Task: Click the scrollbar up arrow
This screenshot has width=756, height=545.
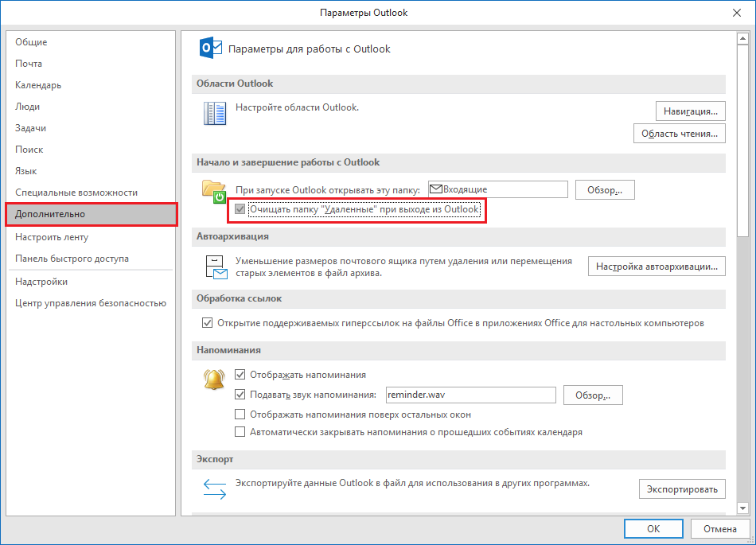Action: [x=742, y=38]
